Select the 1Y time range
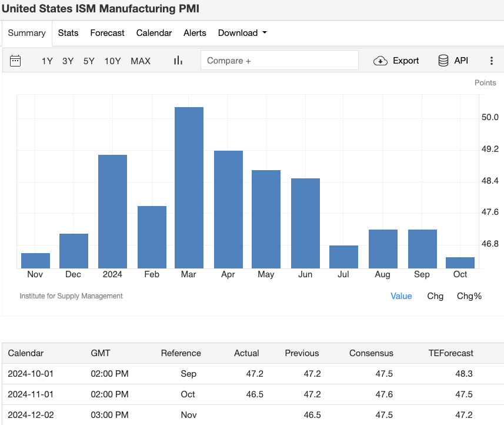 point(47,60)
